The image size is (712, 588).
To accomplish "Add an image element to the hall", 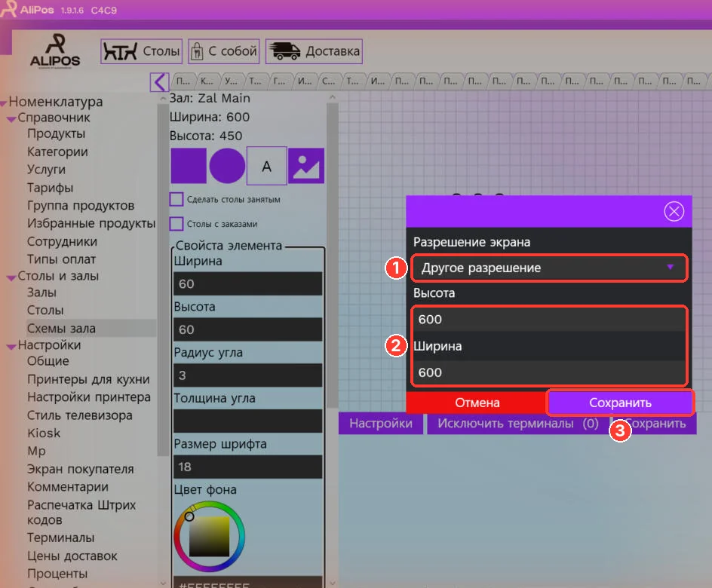I will pyautogui.click(x=306, y=166).
